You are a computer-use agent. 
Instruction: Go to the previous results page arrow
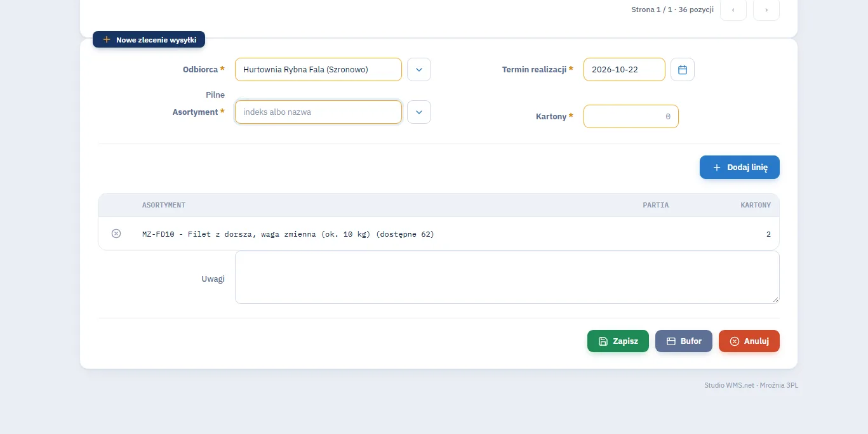pyautogui.click(x=733, y=10)
